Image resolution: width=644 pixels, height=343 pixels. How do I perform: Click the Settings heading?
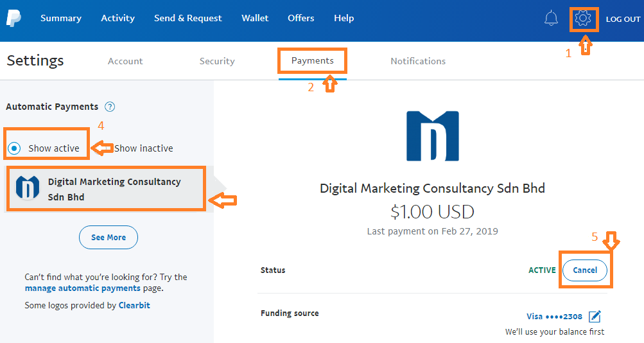point(35,61)
